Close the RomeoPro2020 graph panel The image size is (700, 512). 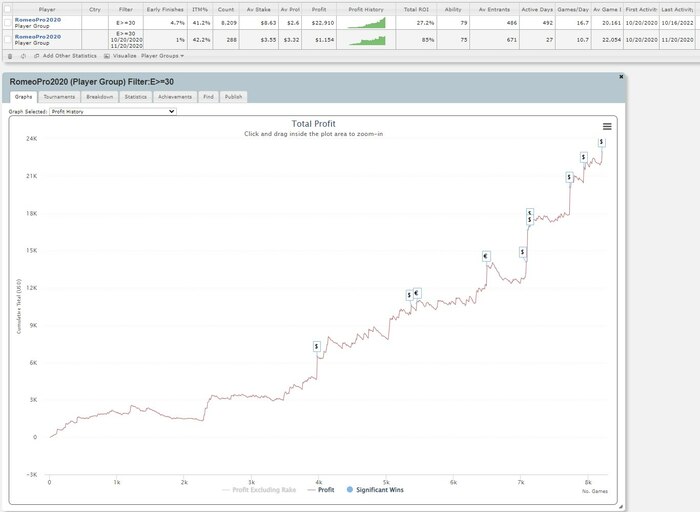[x=621, y=77]
